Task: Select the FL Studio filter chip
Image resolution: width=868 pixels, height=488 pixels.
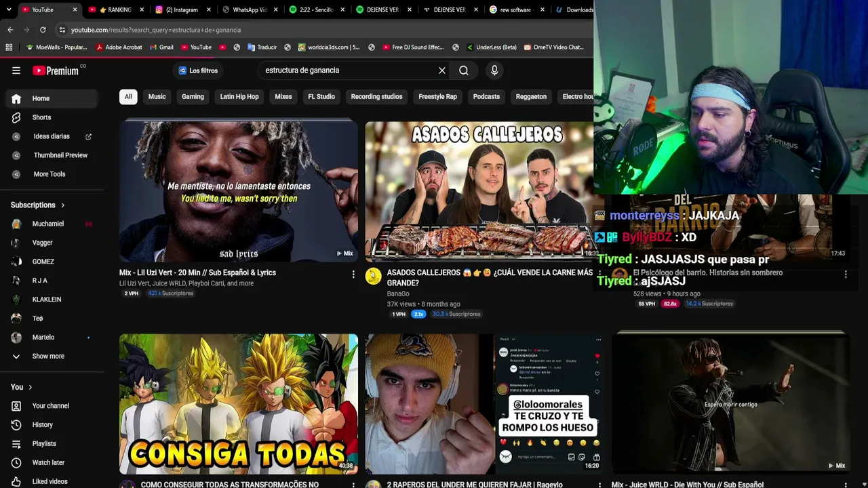Action: click(321, 97)
